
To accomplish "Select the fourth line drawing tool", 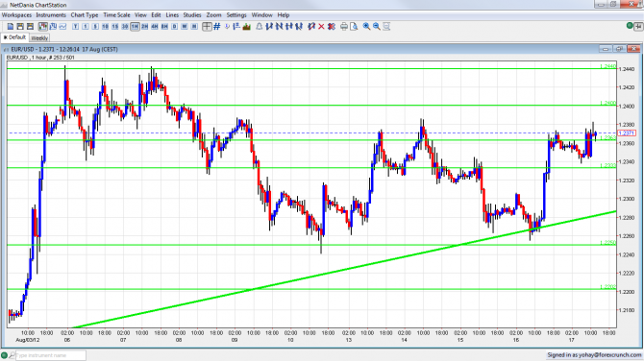I will (x=299, y=26).
